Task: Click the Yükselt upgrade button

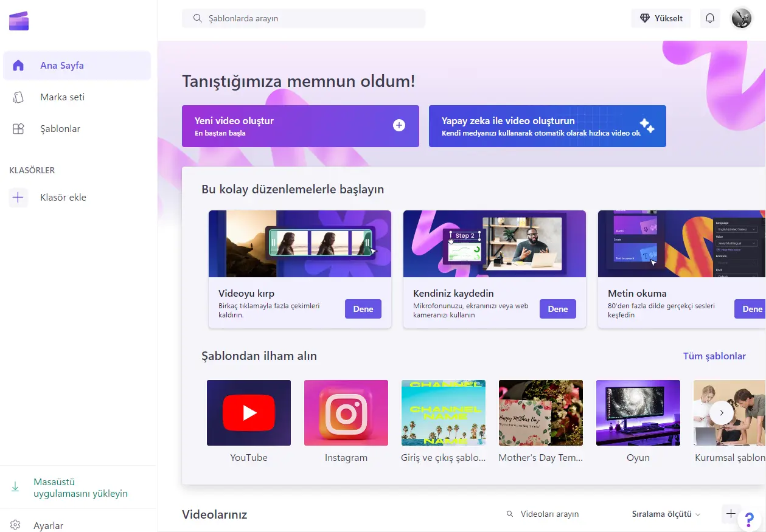Action: (661, 18)
